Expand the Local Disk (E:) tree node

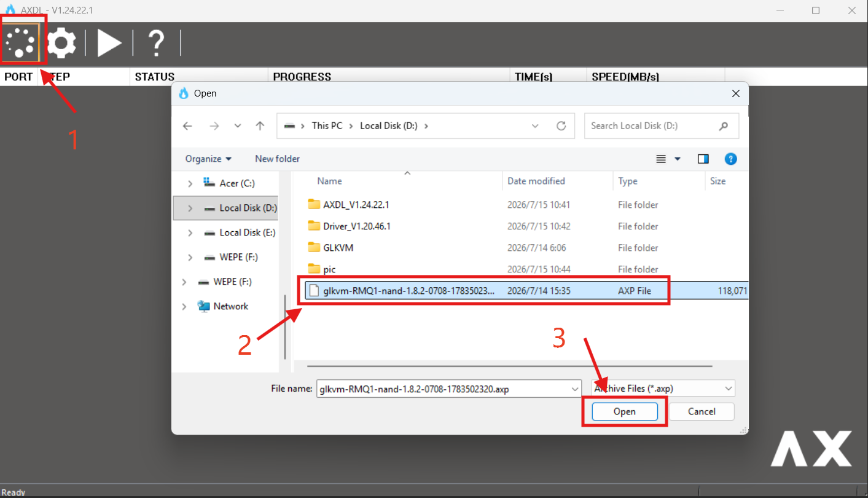pyautogui.click(x=190, y=232)
